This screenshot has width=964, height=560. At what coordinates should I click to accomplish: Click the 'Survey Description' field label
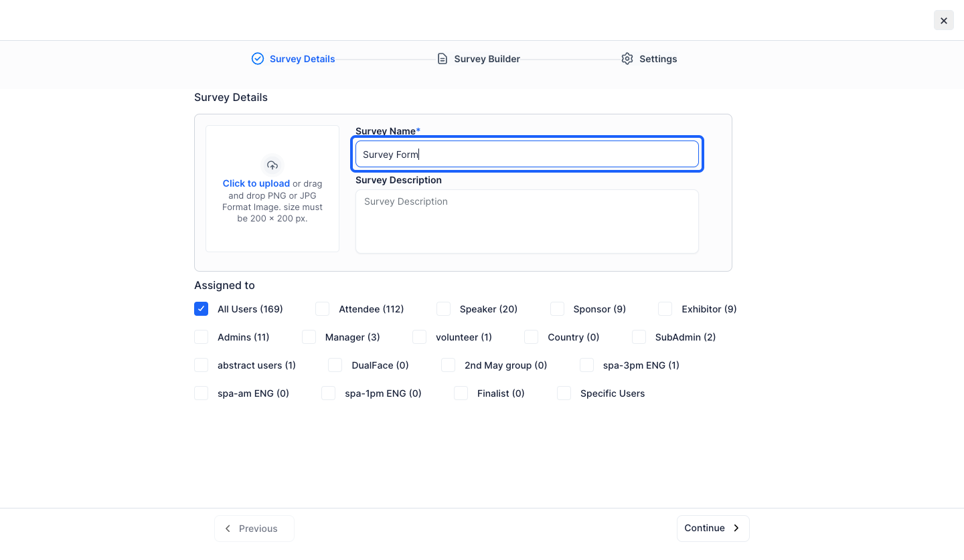398,180
